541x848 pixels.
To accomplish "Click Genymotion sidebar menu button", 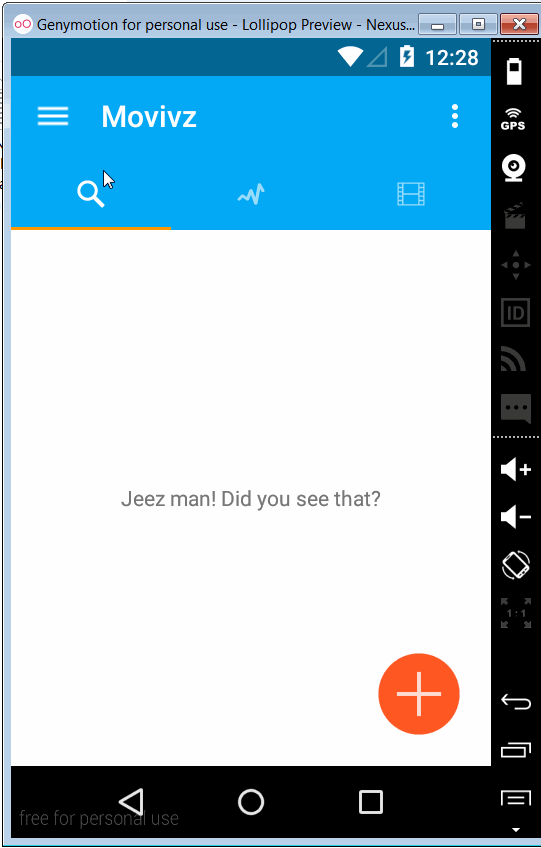I will 516,799.
